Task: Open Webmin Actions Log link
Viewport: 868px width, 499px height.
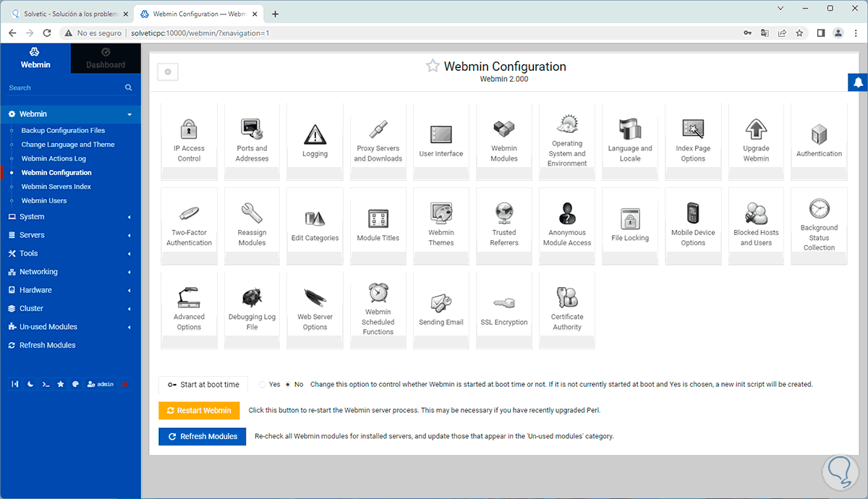Action: tap(54, 158)
